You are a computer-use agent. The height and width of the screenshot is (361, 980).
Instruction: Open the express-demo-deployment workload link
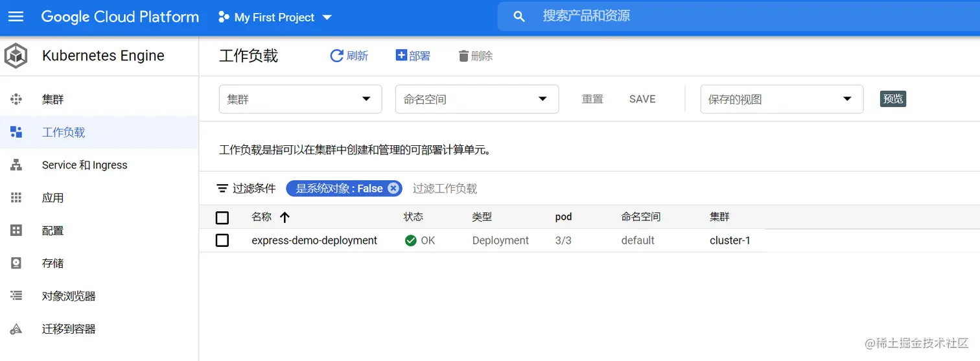314,240
